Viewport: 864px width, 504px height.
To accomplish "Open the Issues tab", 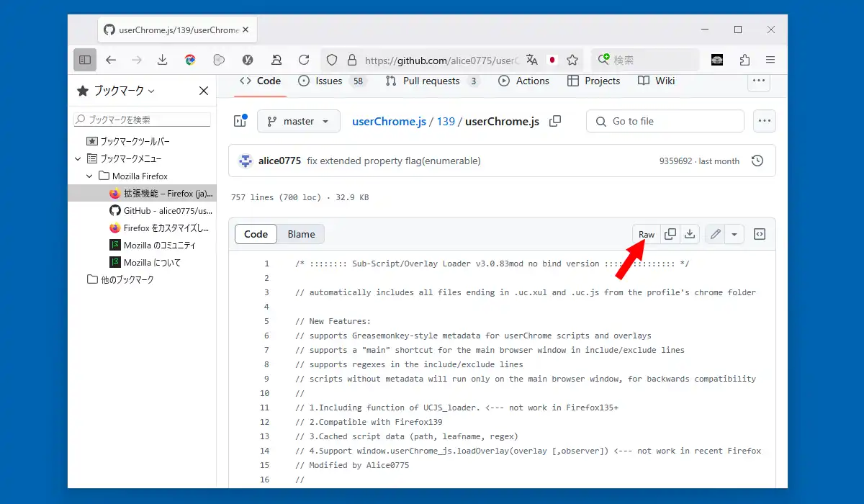I will pyautogui.click(x=332, y=81).
